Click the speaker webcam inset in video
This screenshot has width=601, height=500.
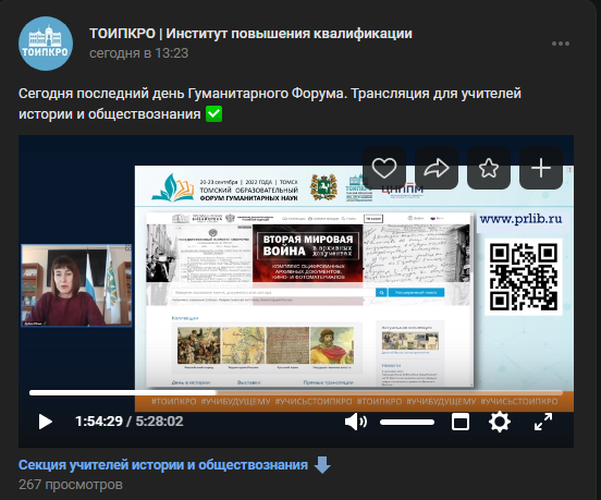click(x=76, y=286)
